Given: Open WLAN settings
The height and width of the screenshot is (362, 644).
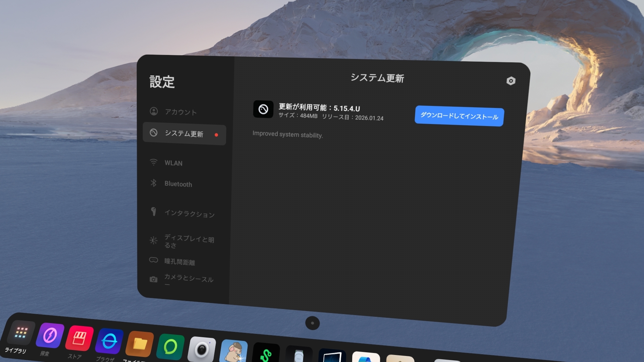Looking at the screenshot, I should [x=173, y=163].
